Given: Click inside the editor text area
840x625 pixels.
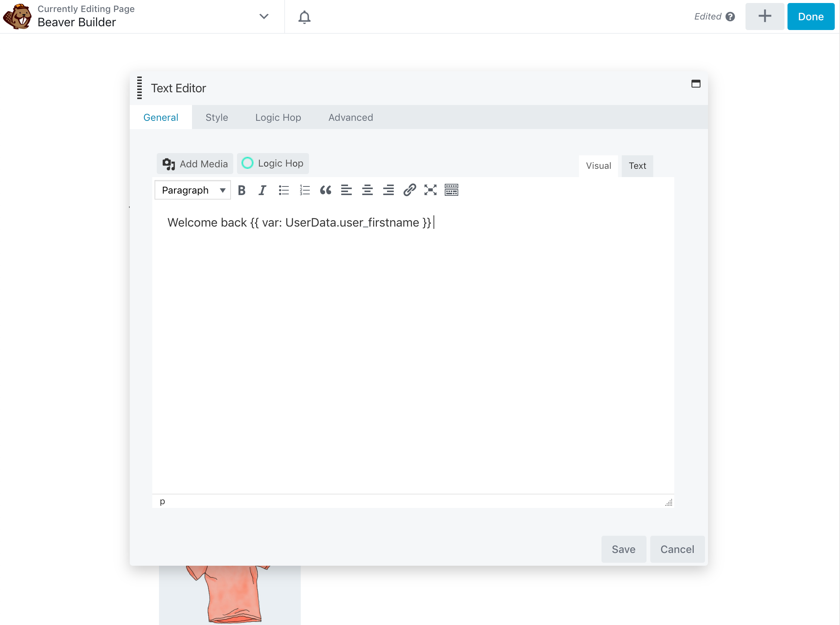Looking at the screenshot, I should click(x=413, y=348).
